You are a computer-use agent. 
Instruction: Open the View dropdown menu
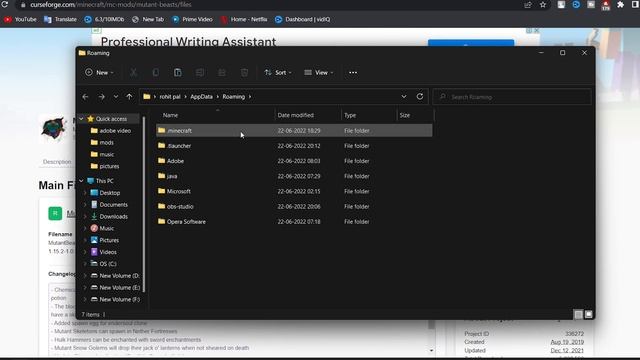coord(319,73)
